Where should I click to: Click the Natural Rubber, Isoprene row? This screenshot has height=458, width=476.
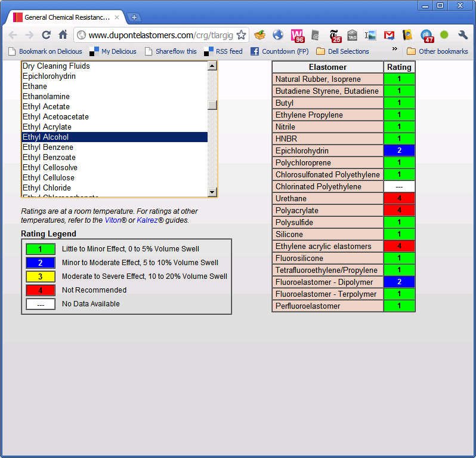(344, 79)
